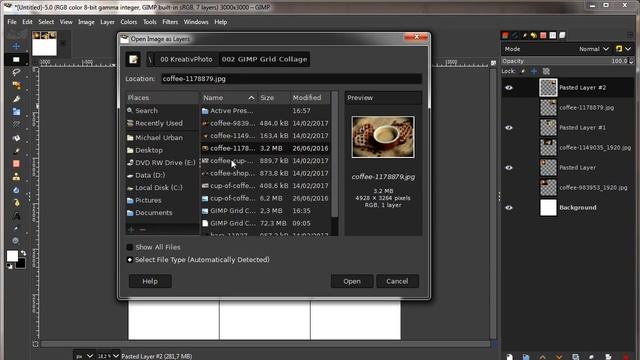Expand Select File Type section
This screenshot has width=640, height=360.
click(x=130, y=260)
